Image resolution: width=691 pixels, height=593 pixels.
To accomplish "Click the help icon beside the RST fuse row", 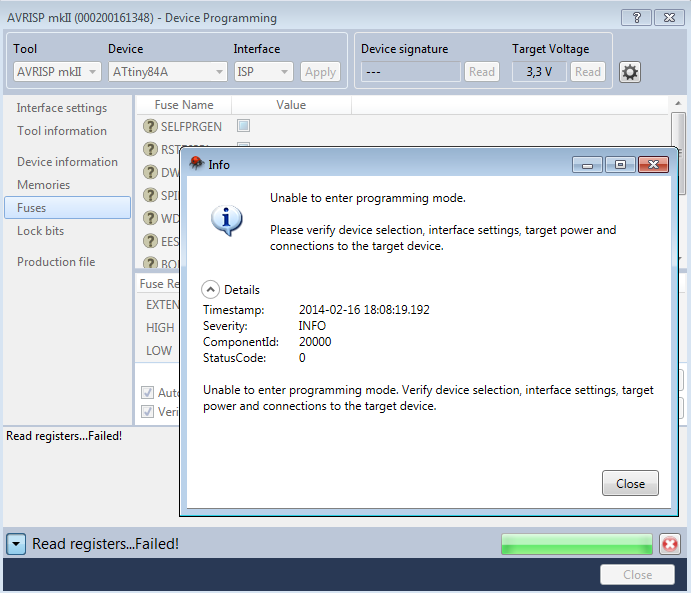I will pos(150,149).
